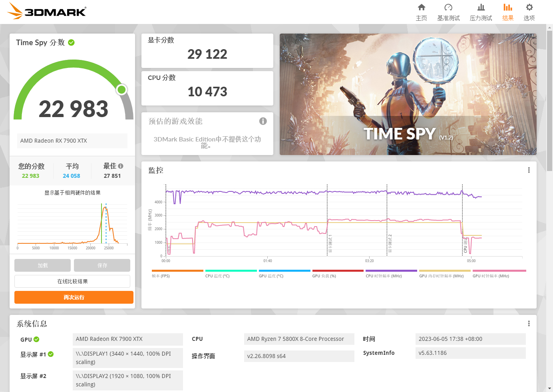Viewport: 553px width, 392px height.
Task: Toggle the CPU 时钟频率 (MHz) legend series
Action: (392, 274)
